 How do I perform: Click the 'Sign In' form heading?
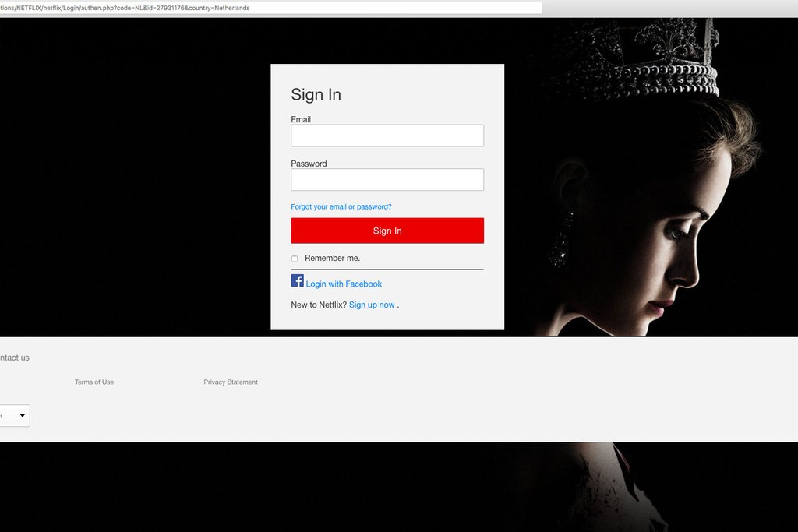click(x=316, y=94)
